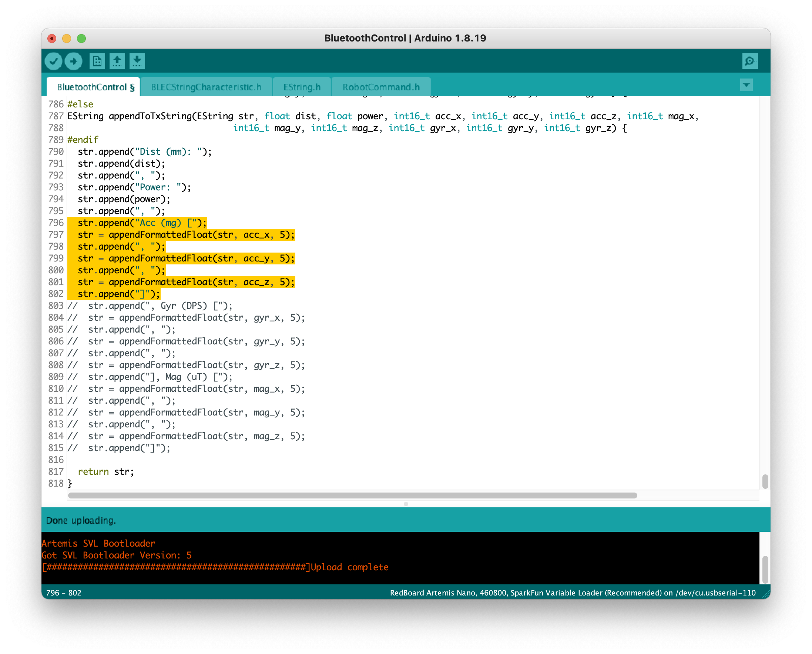The height and width of the screenshot is (654, 812).
Task: Click the '796 - 802' line indicator
Action: click(64, 593)
